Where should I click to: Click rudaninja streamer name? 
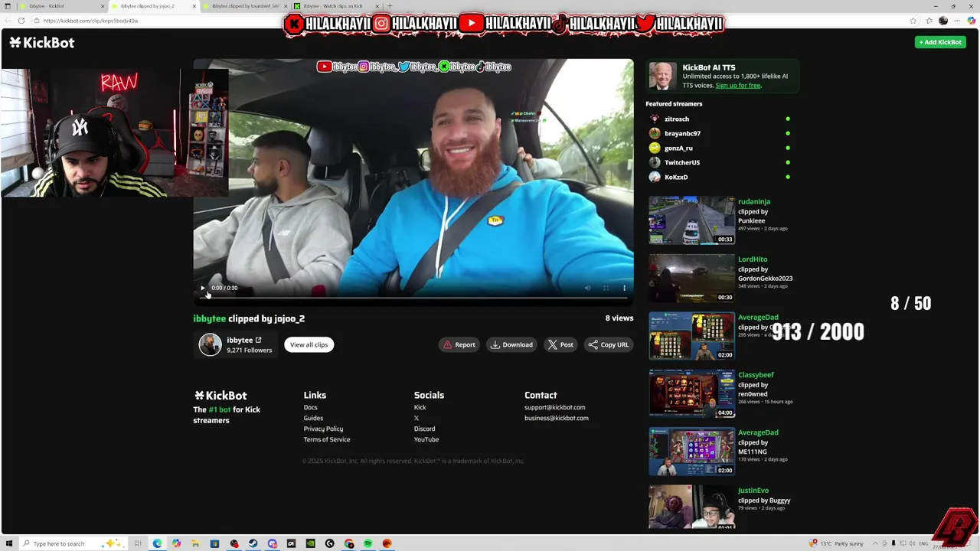pyautogui.click(x=754, y=201)
